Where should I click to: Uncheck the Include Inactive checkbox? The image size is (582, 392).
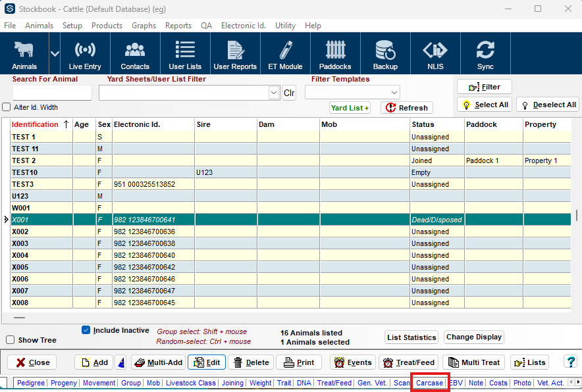coord(86,330)
